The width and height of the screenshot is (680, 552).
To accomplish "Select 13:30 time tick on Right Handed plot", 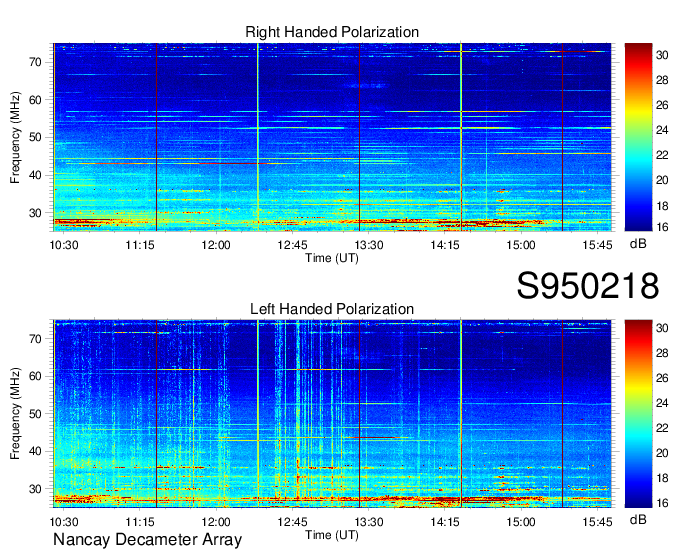I will point(369,245).
